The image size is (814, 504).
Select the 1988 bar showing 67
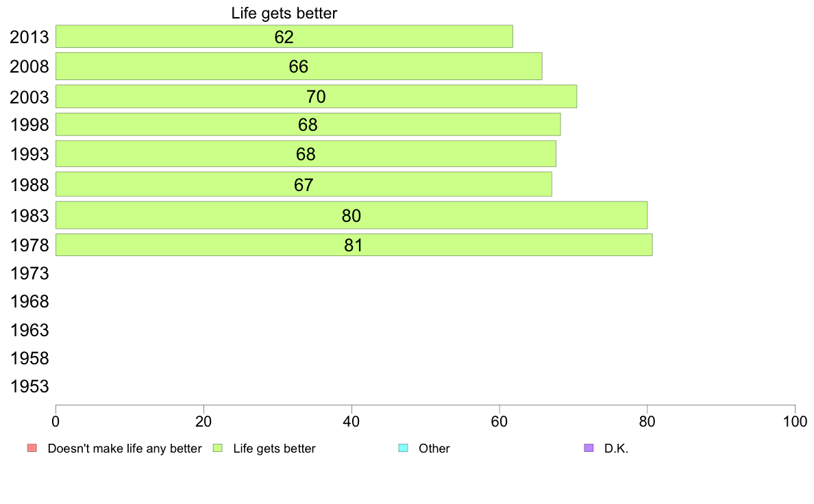(x=304, y=184)
